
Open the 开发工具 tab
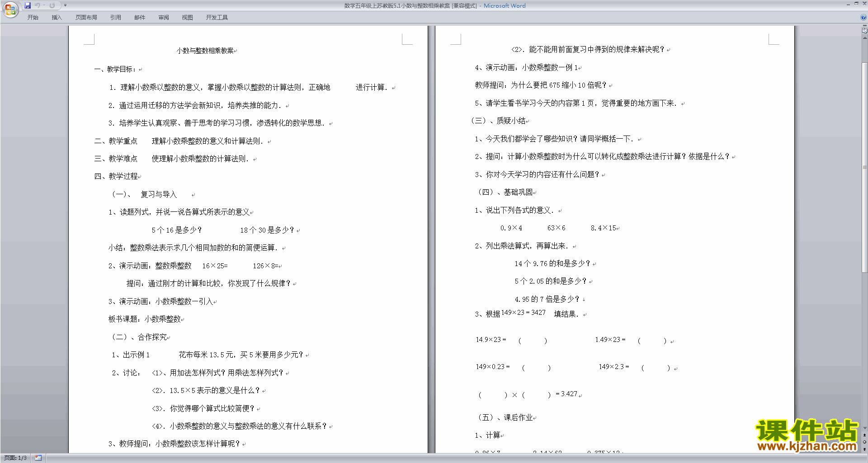click(x=217, y=18)
